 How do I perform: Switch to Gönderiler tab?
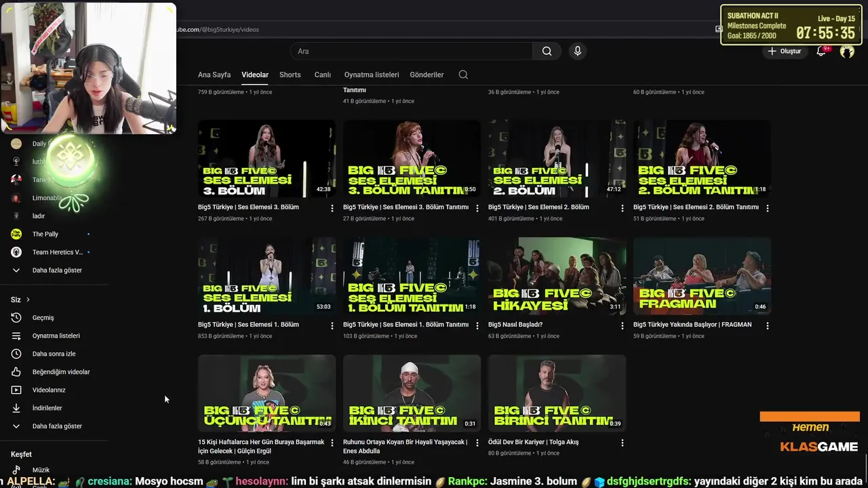(427, 75)
